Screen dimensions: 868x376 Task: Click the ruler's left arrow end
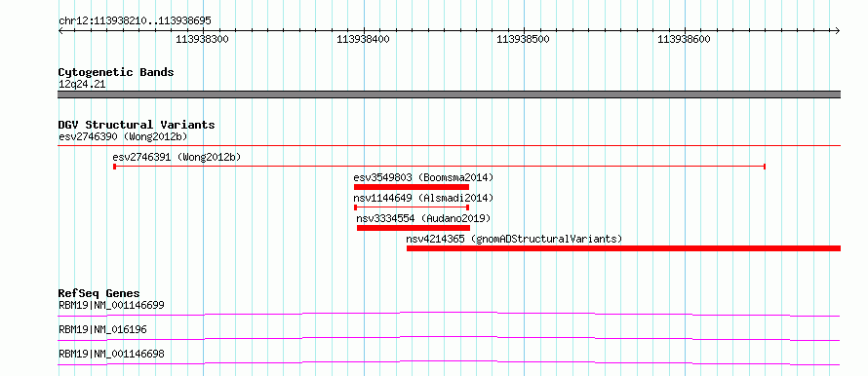point(60,31)
